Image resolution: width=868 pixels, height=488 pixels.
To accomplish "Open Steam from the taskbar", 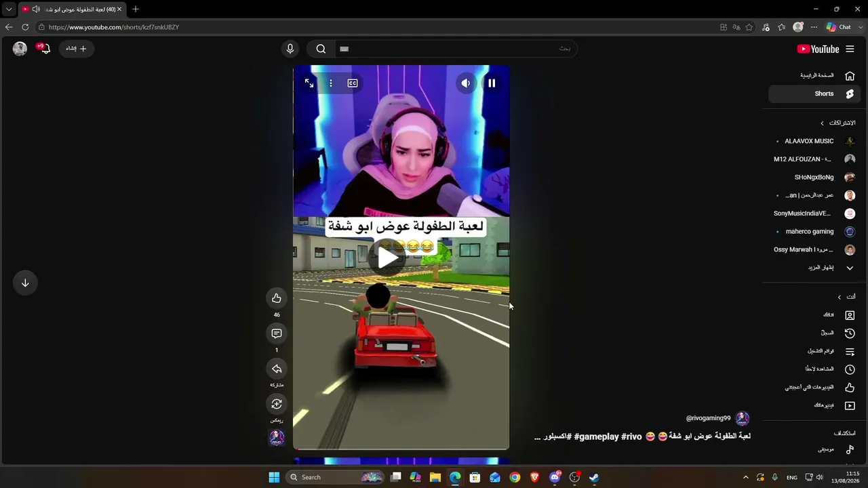I will click(x=594, y=477).
